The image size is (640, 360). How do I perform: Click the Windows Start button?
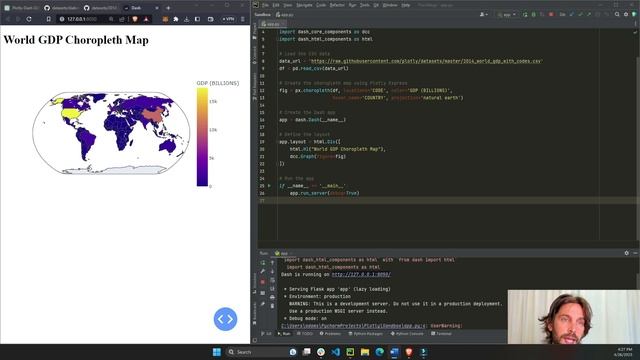click(217, 352)
